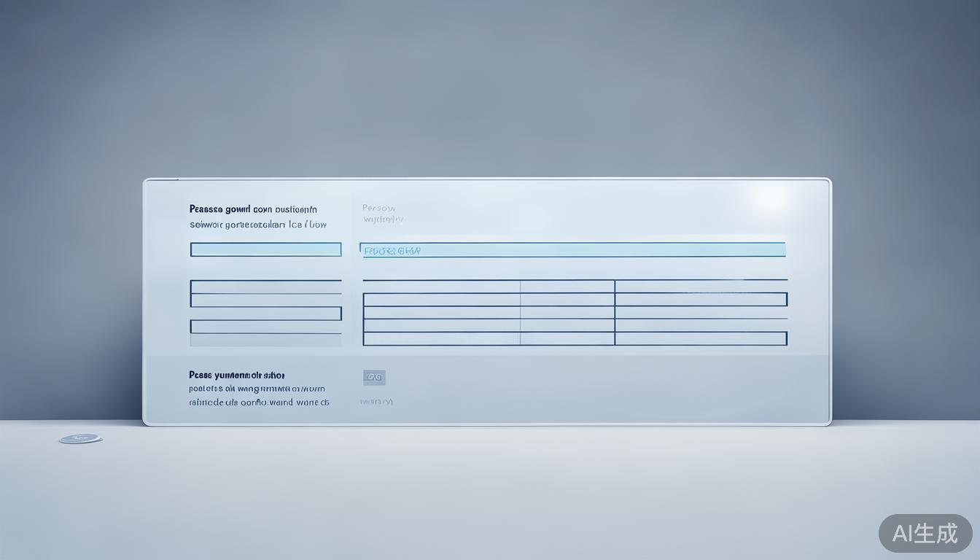
Task: Pick the bottom-right cell of the right table
Action: coord(701,338)
